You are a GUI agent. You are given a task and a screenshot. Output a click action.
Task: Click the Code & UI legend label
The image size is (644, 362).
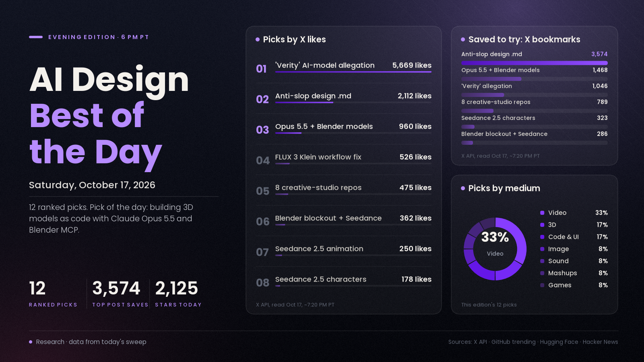(x=563, y=237)
